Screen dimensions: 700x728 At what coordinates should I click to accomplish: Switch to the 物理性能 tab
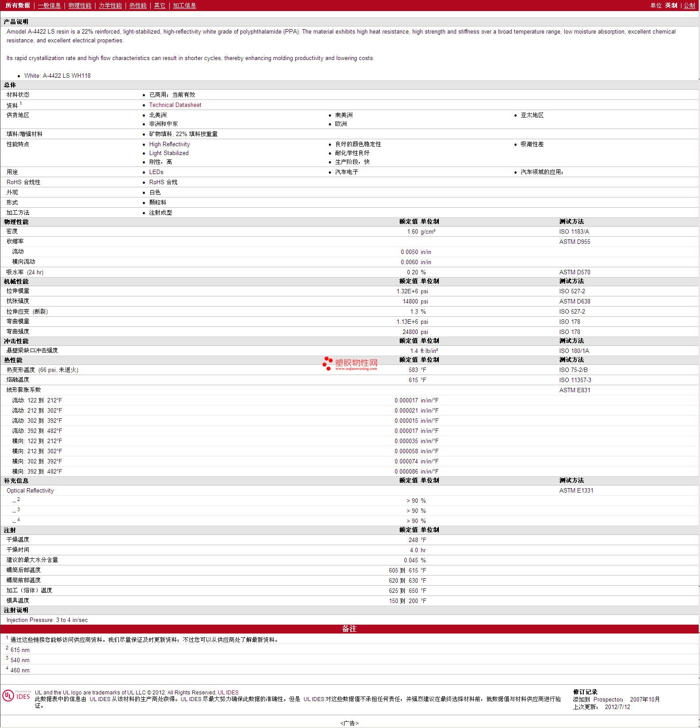[x=80, y=5]
